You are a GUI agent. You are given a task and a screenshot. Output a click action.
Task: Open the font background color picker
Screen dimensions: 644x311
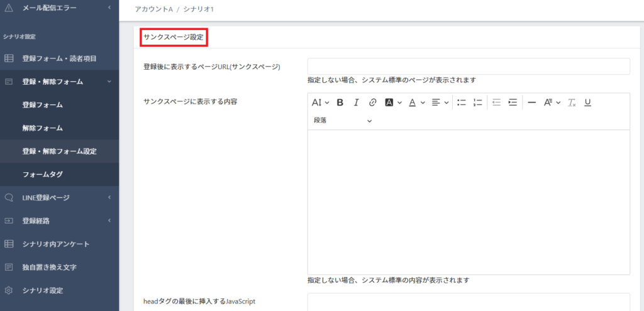[393, 102]
